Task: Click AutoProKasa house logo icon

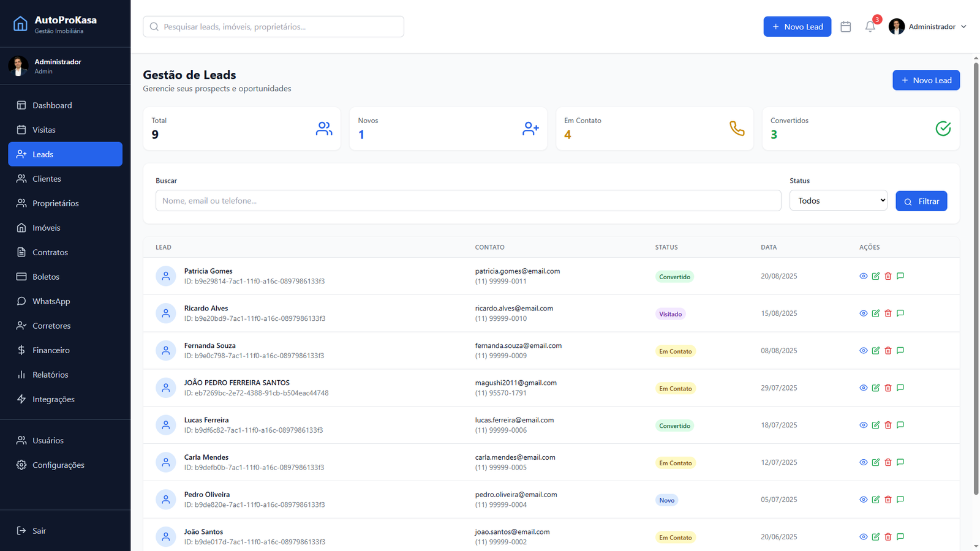Action: pos(20,24)
